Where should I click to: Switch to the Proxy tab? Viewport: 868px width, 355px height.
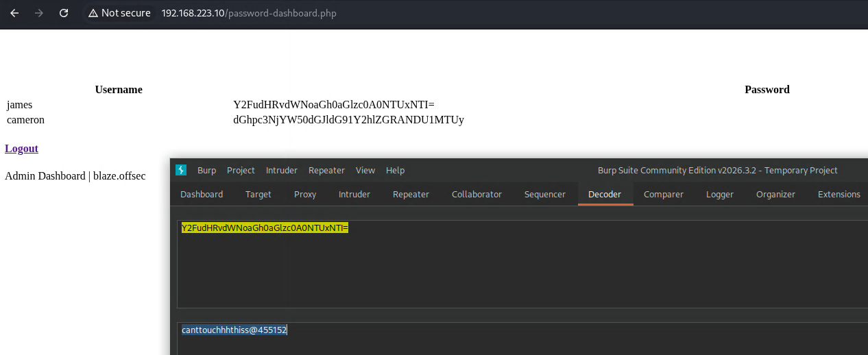[305, 194]
